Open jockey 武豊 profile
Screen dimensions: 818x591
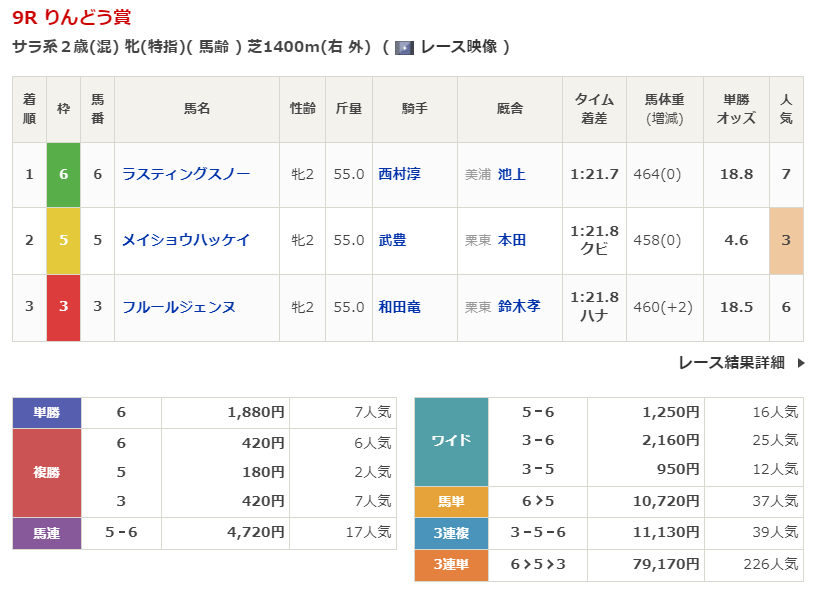point(392,240)
